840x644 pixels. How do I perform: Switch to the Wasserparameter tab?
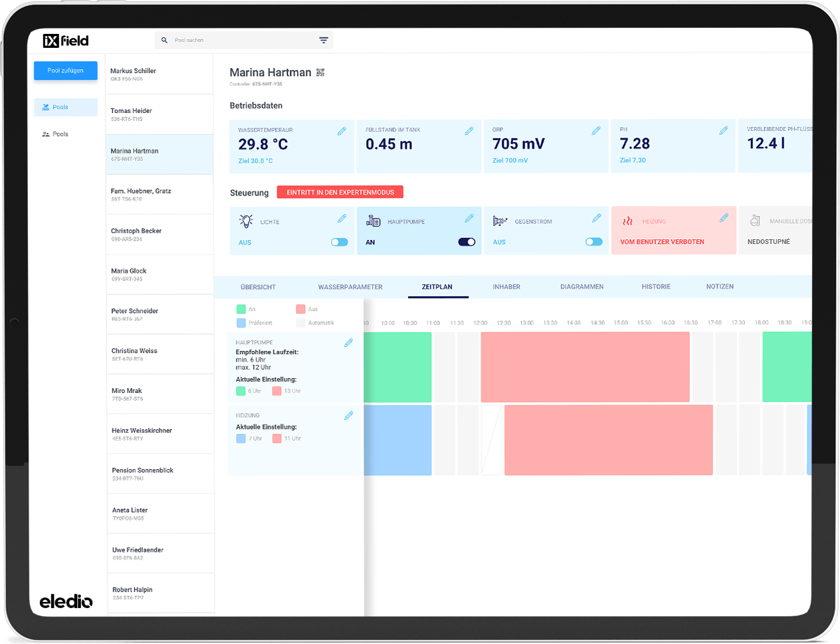[350, 287]
